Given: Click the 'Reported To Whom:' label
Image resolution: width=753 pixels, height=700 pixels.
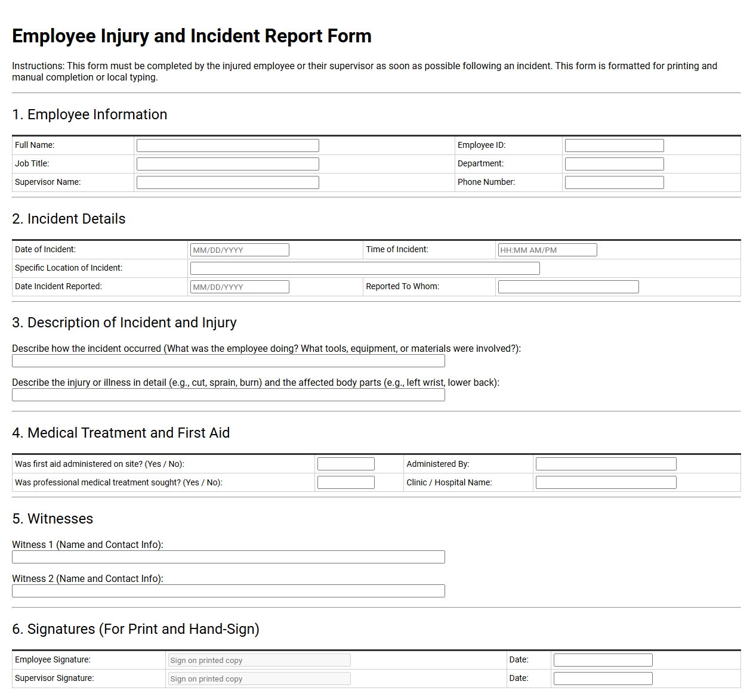Looking at the screenshot, I should 402,286.
